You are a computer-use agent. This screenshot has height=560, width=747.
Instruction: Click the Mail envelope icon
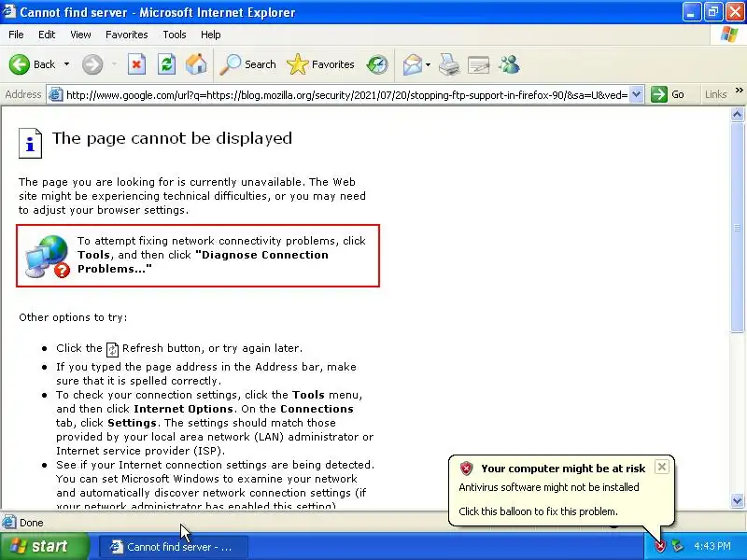(x=412, y=64)
